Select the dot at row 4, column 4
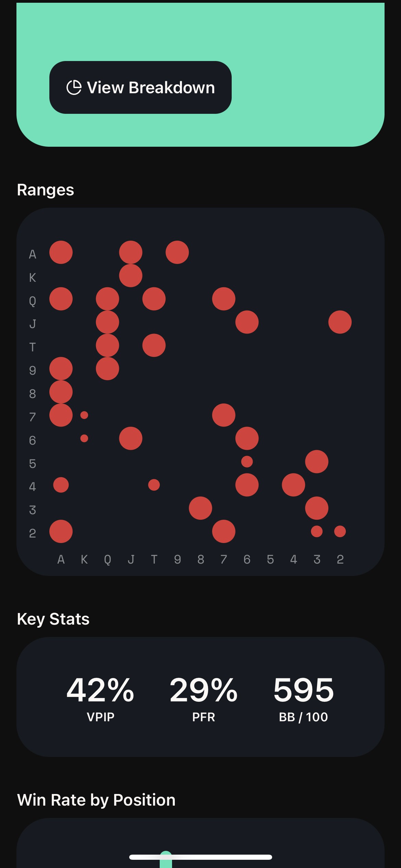 293,485
